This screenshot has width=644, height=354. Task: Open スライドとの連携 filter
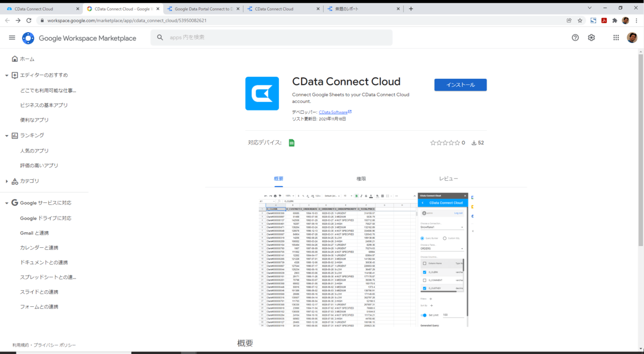click(39, 292)
